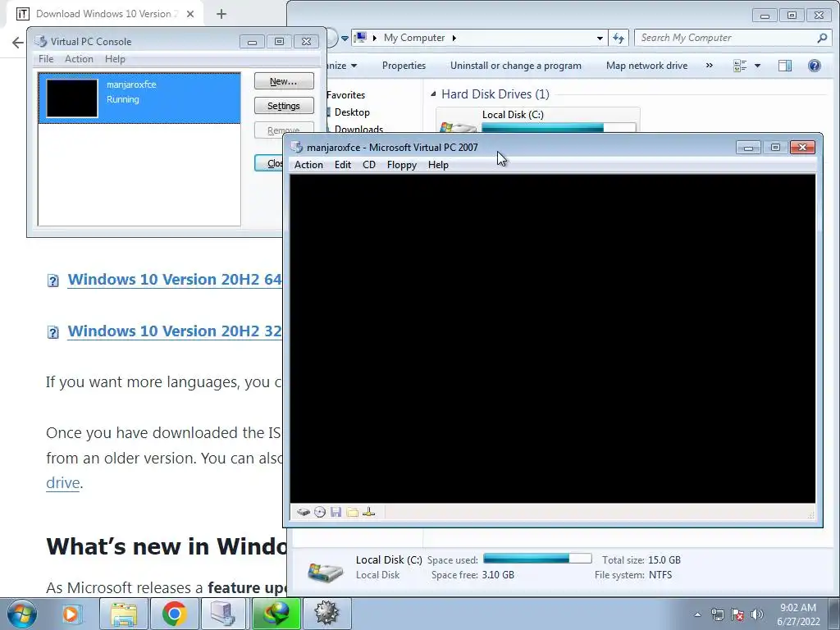Click the Explorer help question mark icon
Image resolution: width=840 pixels, height=630 pixels.
(x=815, y=66)
